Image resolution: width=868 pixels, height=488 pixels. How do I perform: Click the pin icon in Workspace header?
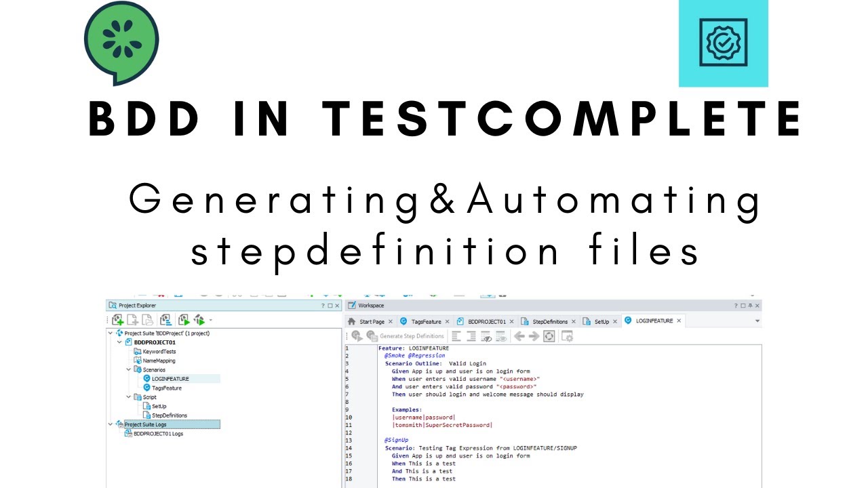751,306
